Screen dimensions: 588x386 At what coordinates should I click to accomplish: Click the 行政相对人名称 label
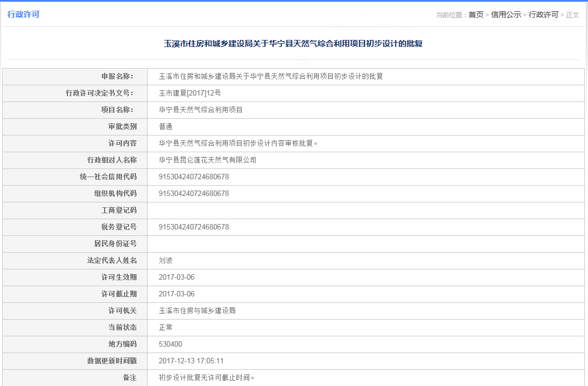coord(112,160)
